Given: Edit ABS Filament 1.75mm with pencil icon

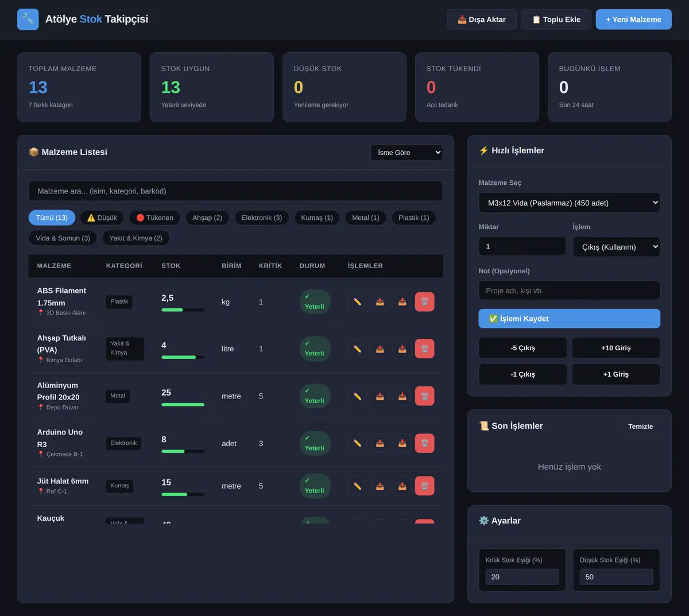Looking at the screenshot, I should pos(357,302).
